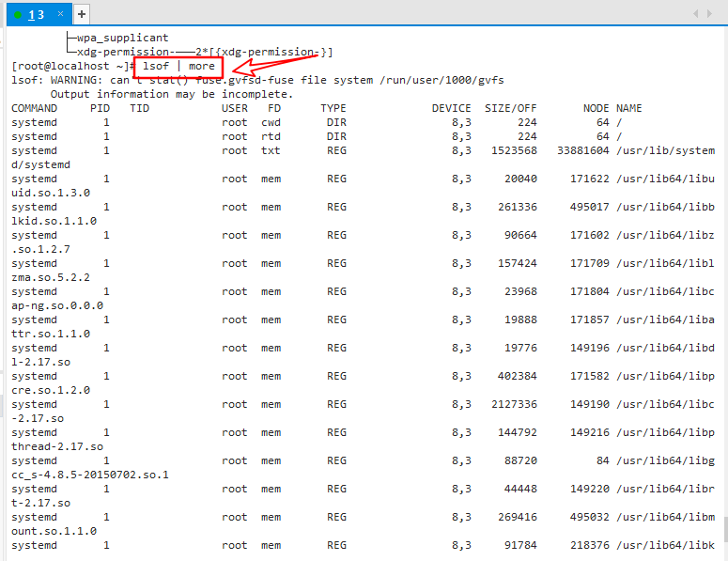Click the node value 171622
Image resolution: width=728 pixels, height=561 pixels.
[x=590, y=179]
